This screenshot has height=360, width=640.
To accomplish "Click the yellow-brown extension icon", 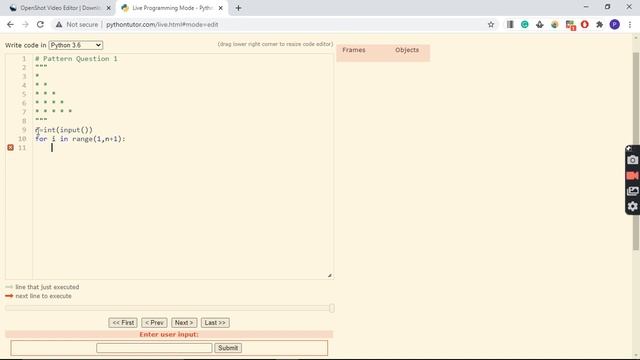I will pyautogui.click(x=555, y=24).
